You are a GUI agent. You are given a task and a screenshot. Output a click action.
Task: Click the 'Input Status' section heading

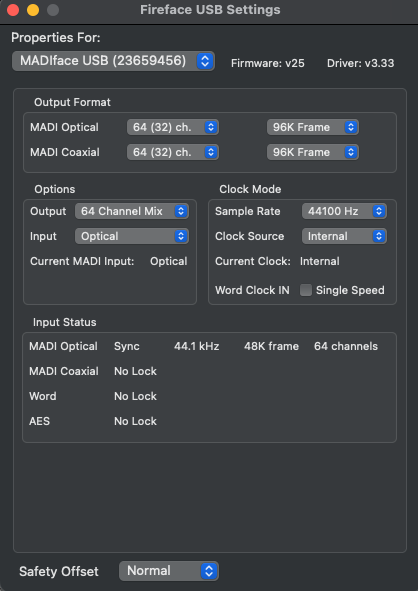click(x=64, y=323)
